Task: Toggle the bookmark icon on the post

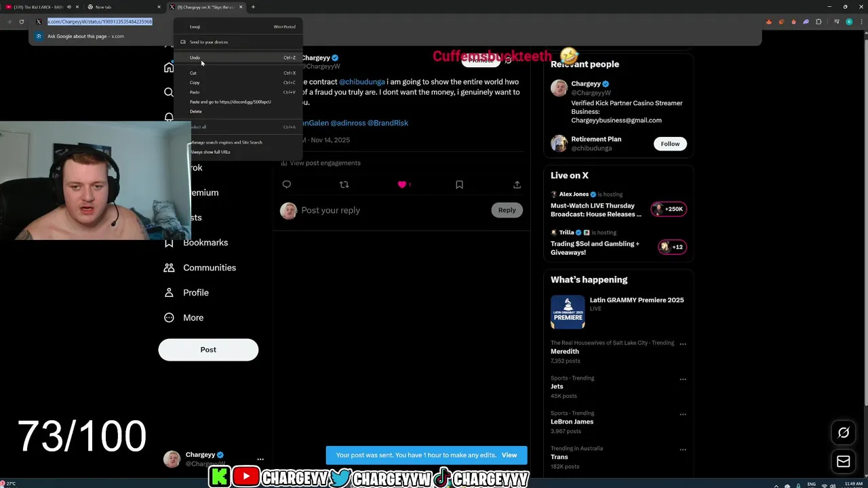Action: (x=459, y=184)
